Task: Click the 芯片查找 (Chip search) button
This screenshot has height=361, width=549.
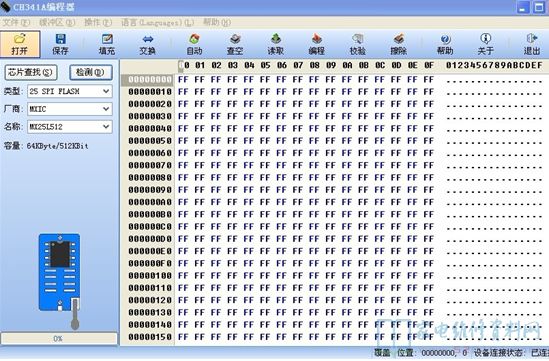Action: click(31, 72)
